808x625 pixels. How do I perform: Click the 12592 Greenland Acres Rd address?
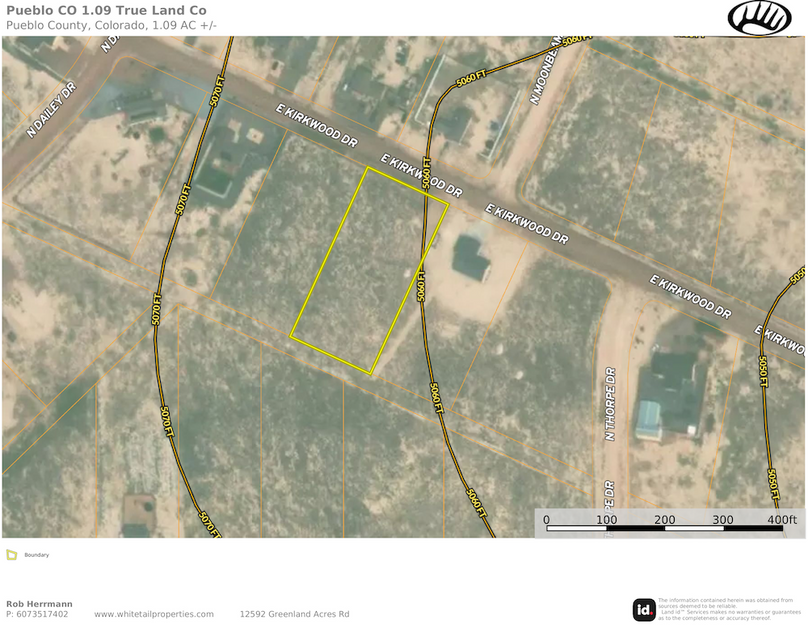pyautogui.click(x=294, y=613)
